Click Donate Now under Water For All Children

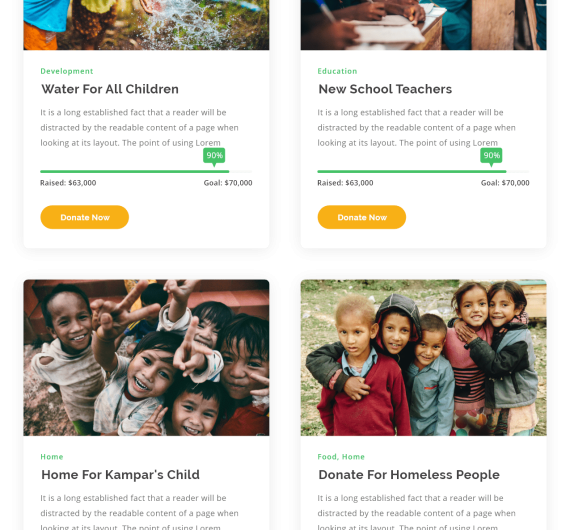(x=85, y=217)
